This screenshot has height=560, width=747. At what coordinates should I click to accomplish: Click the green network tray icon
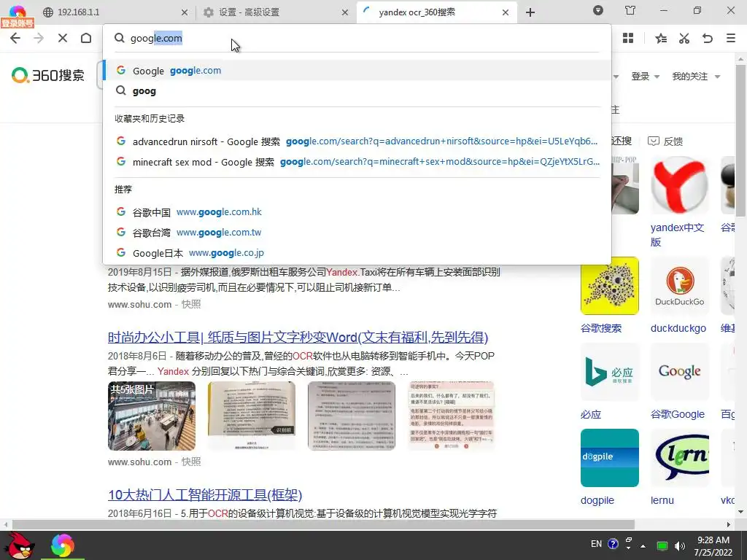click(662, 545)
